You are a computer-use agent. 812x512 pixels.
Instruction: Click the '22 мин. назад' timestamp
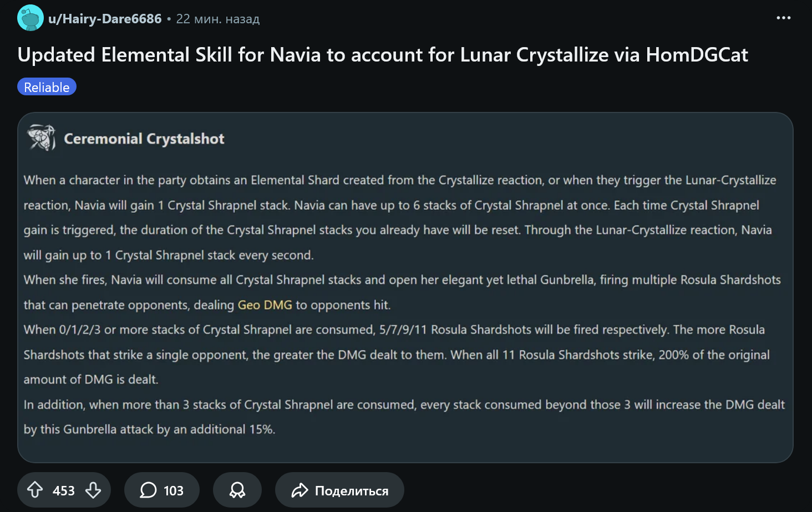coord(217,19)
